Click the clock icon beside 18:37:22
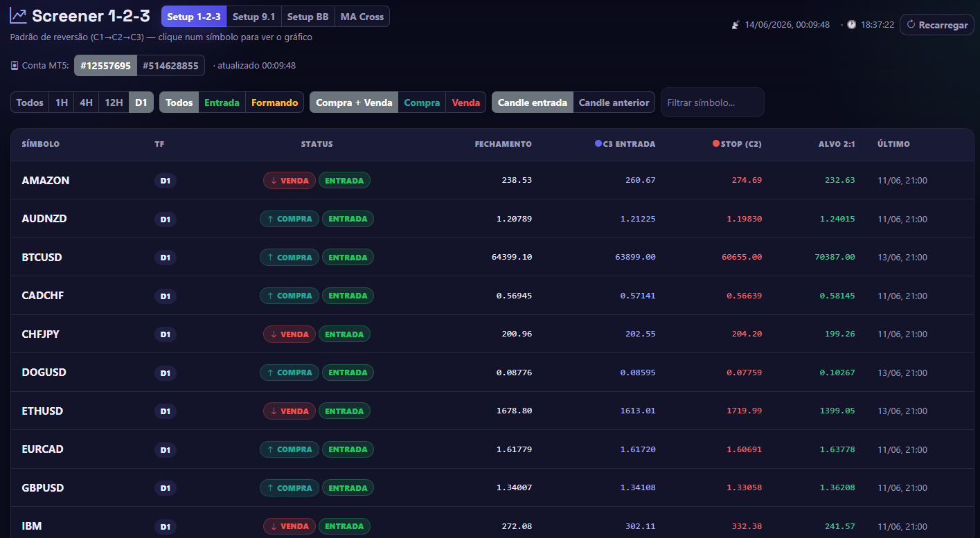980x538 pixels. (853, 25)
